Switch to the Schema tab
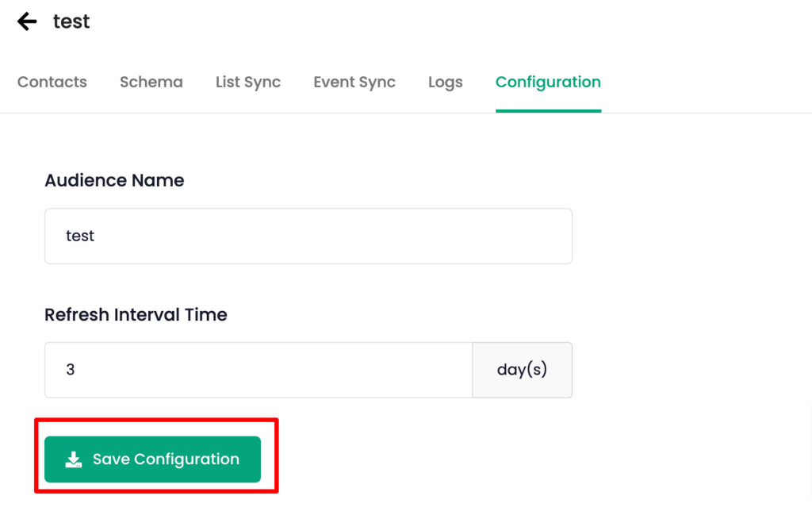 point(151,82)
